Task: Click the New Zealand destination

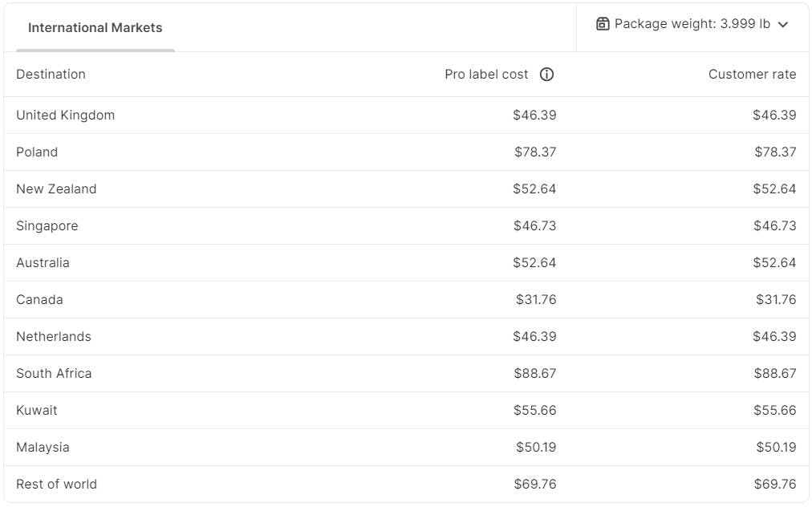Action: tap(56, 189)
